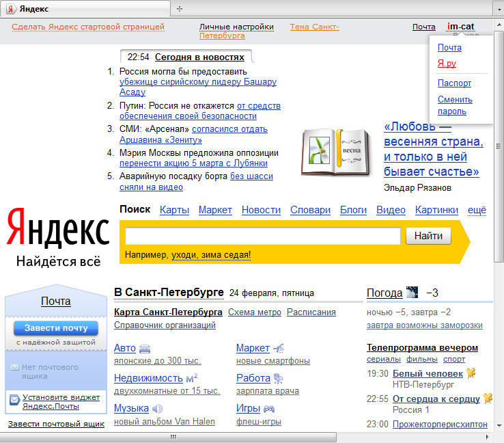Viewport: 504px width, 443px height.
Task: Open news about убежище сирийскому лидеру Башару Асаду
Action: point(198,87)
